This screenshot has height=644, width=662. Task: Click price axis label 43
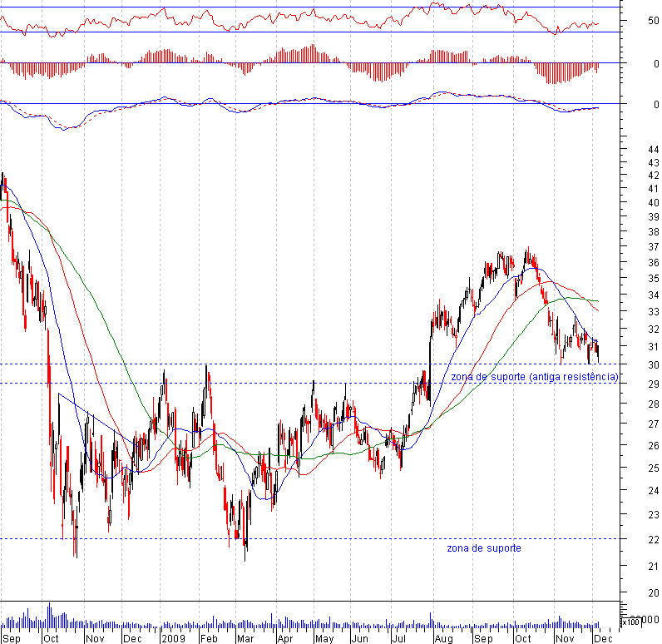(x=654, y=162)
